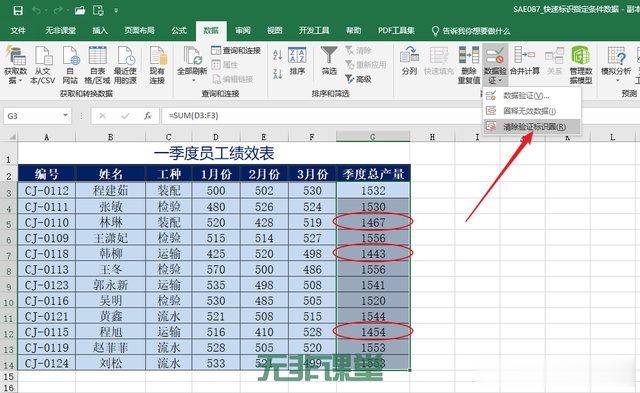
Task: Switch to the 无非课堂 tab
Action: pos(60,31)
